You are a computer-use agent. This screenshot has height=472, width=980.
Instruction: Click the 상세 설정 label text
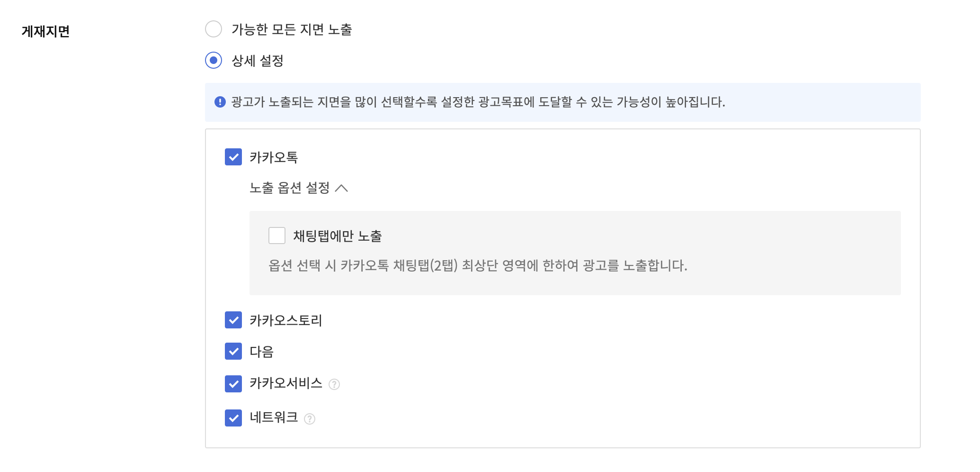pos(258,61)
